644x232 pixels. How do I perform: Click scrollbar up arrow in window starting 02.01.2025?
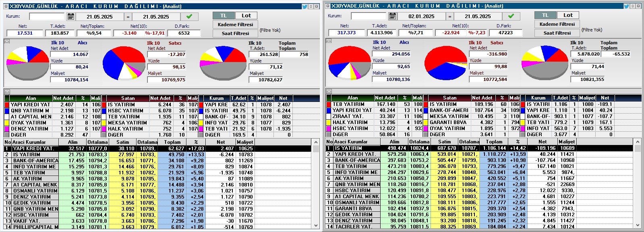[x=637, y=142]
